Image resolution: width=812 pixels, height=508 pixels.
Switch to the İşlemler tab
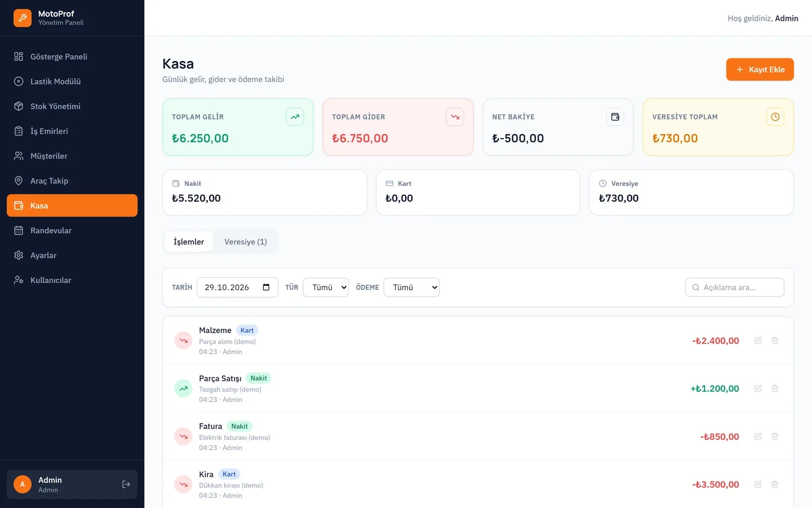(189, 242)
